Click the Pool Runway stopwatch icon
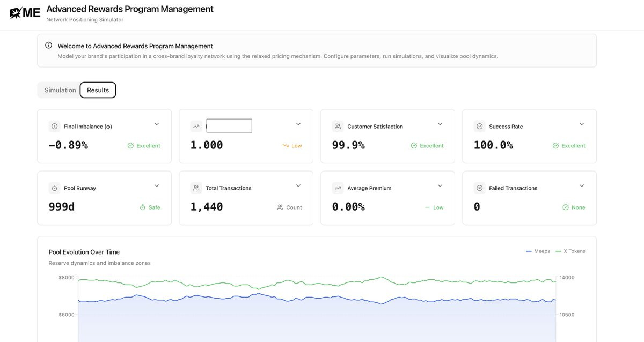Screen dimensions: 644x342 [54, 188]
